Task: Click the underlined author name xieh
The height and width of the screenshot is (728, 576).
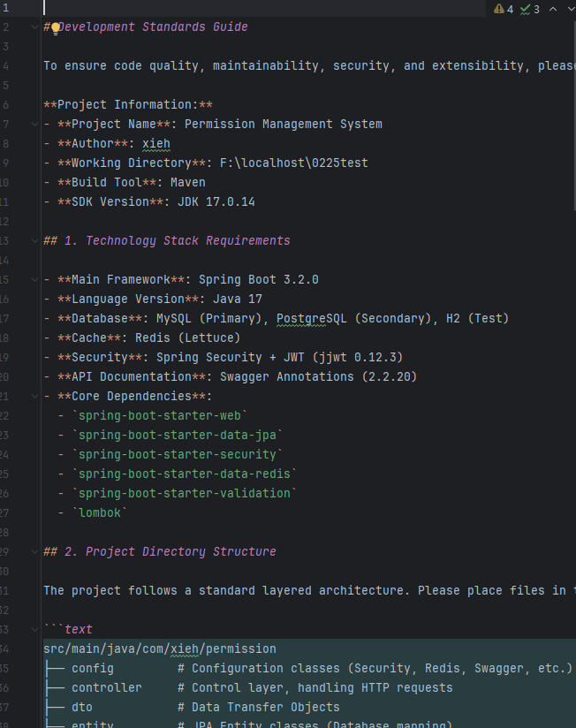Action: click(x=155, y=144)
